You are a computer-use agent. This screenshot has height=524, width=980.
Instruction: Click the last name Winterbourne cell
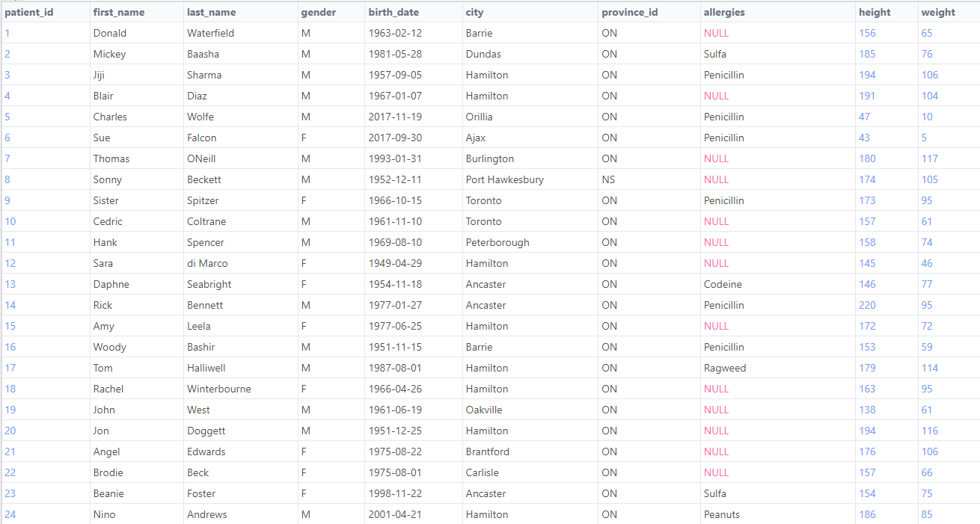pyautogui.click(x=218, y=389)
